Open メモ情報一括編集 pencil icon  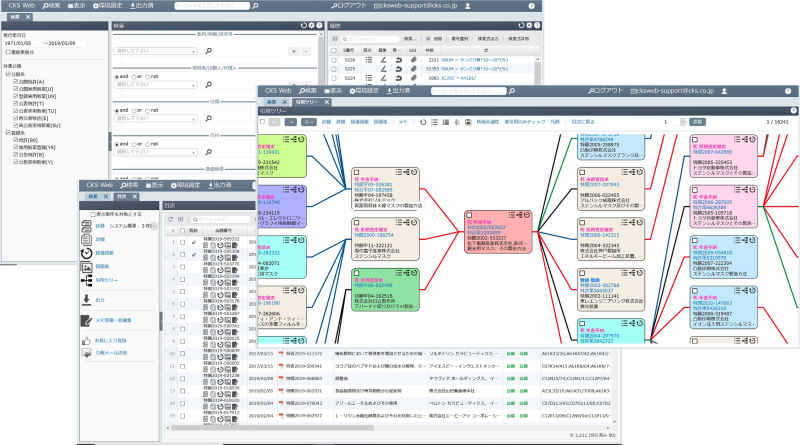[88, 320]
